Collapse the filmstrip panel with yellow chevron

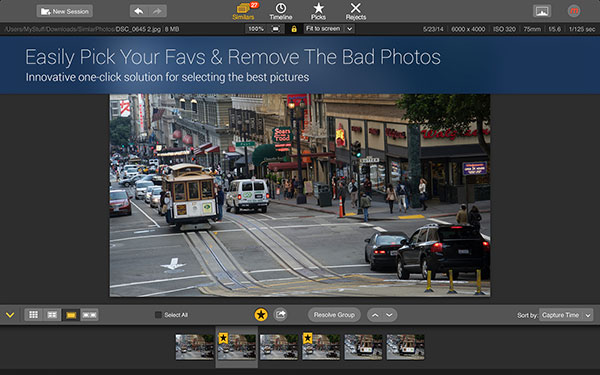click(10, 315)
